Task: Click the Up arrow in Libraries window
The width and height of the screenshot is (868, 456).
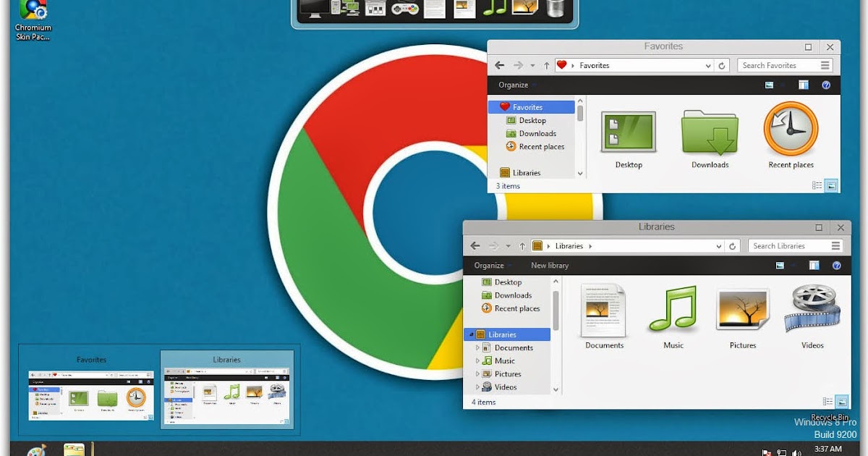Action: 522,245
